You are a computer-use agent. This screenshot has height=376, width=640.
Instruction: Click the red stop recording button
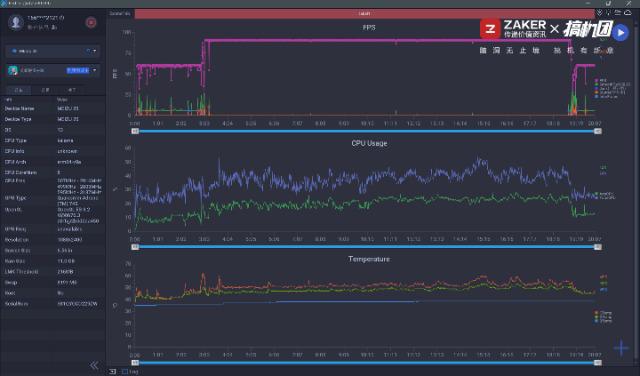[x=91, y=22]
